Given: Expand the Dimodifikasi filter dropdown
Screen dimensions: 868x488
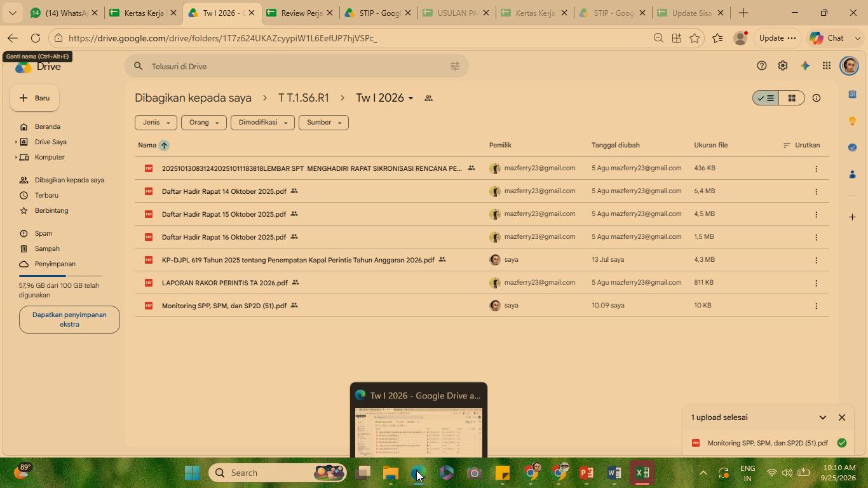Looking at the screenshot, I should pyautogui.click(x=262, y=123).
